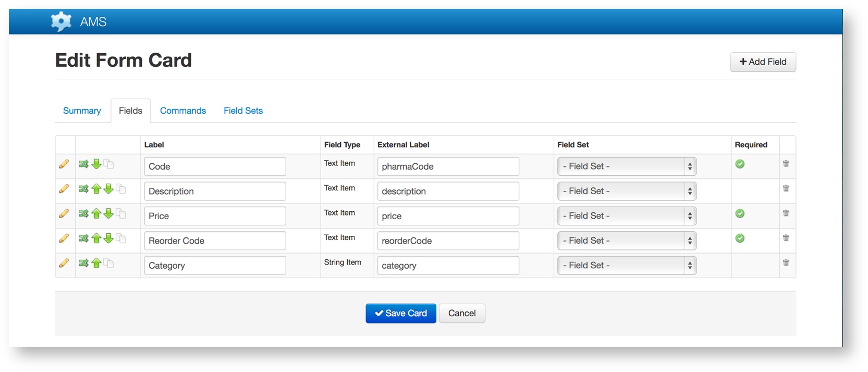Move the Category field up
This screenshot has height=372, width=868.
(x=96, y=263)
